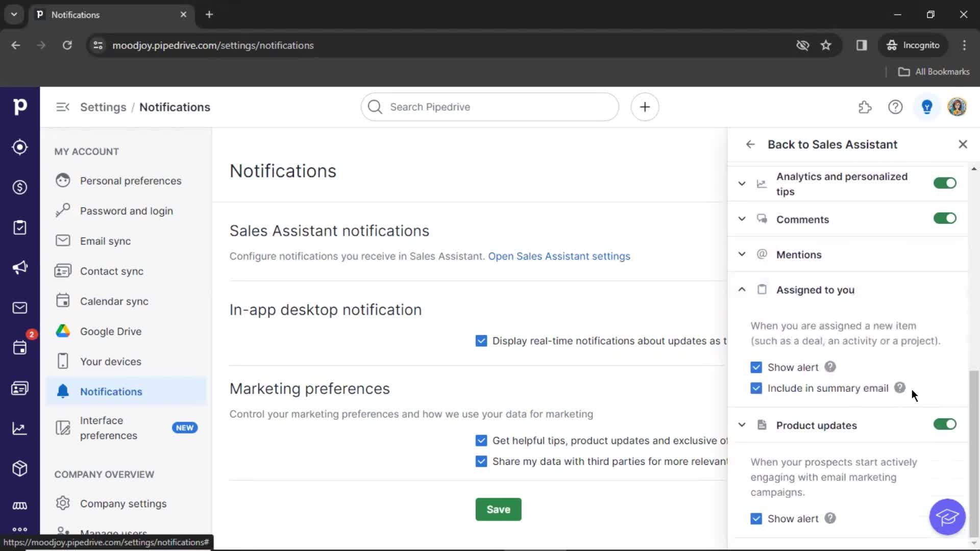Collapse the Assigned to you section
The image size is (980, 551).
point(742,289)
